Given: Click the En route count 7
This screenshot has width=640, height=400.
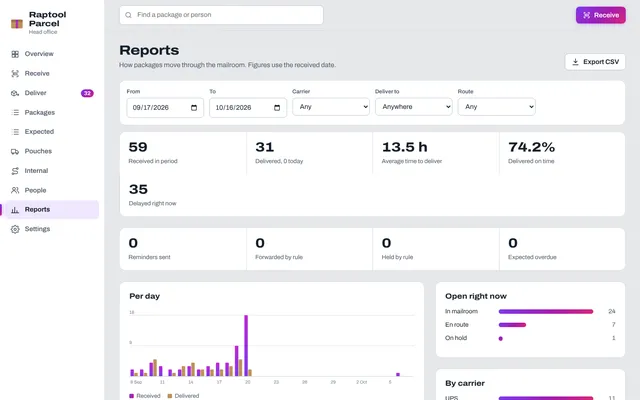Looking at the screenshot, I should click(x=613, y=325).
